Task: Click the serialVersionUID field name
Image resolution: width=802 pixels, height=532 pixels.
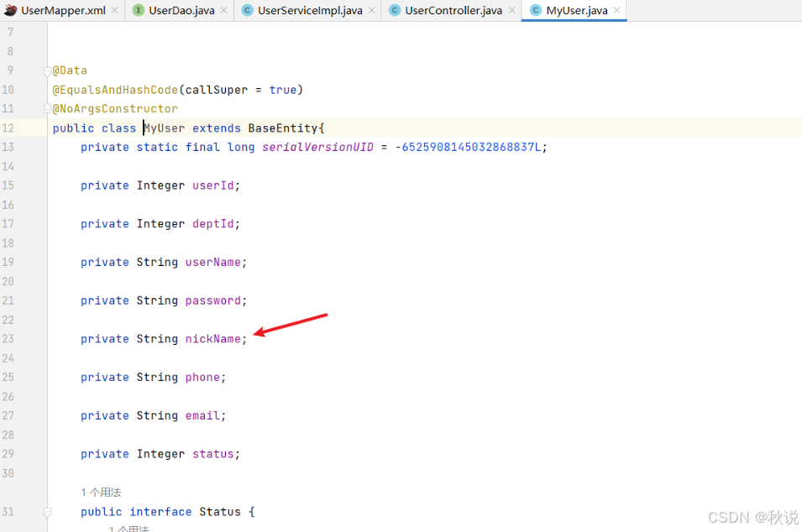Action: (x=317, y=147)
